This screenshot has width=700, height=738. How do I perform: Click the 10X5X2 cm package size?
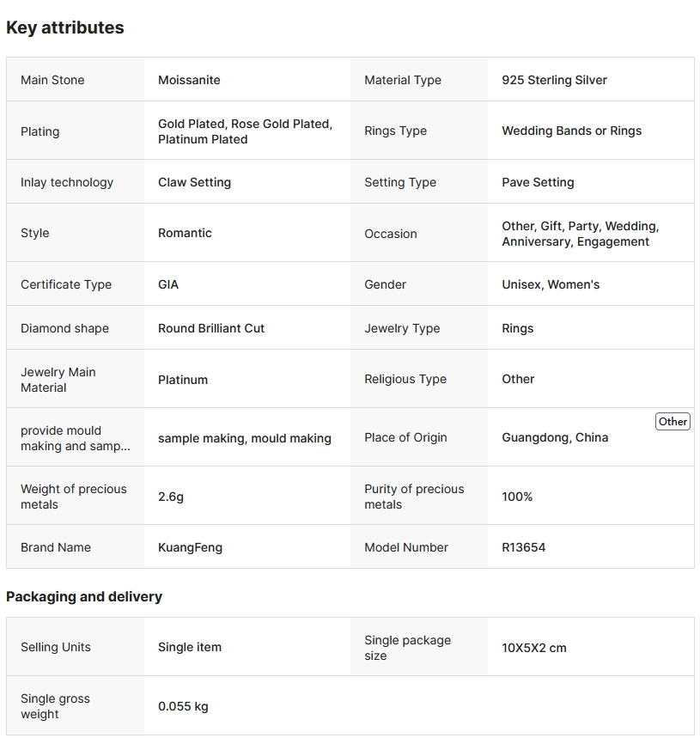534,648
